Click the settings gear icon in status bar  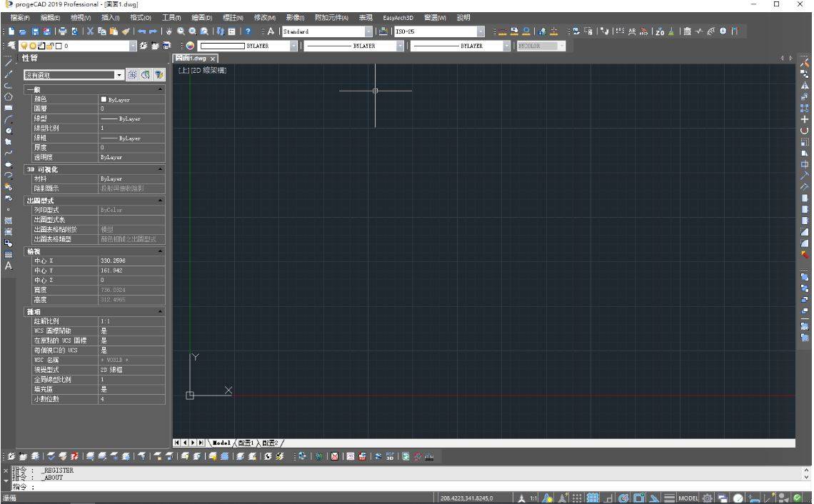coord(707,498)
